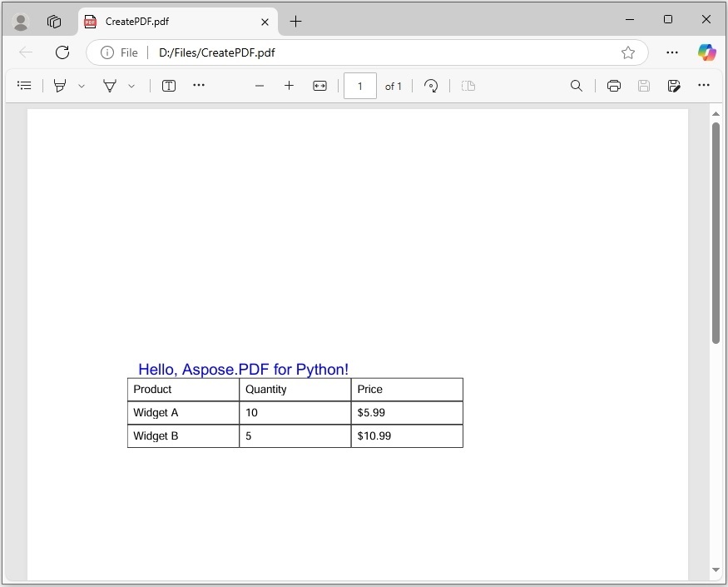Open the draw tool options chevron
This screenshot has width=728, height=587.
click(131, 85)
